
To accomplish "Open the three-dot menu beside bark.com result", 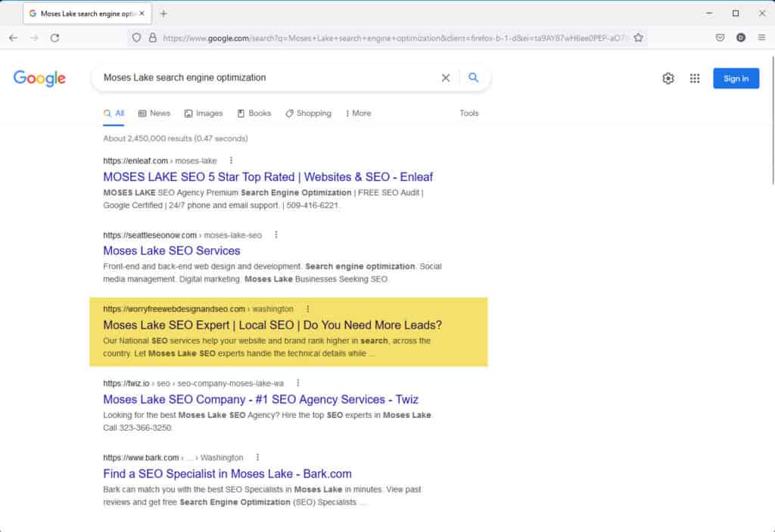I will coord(257,457).
